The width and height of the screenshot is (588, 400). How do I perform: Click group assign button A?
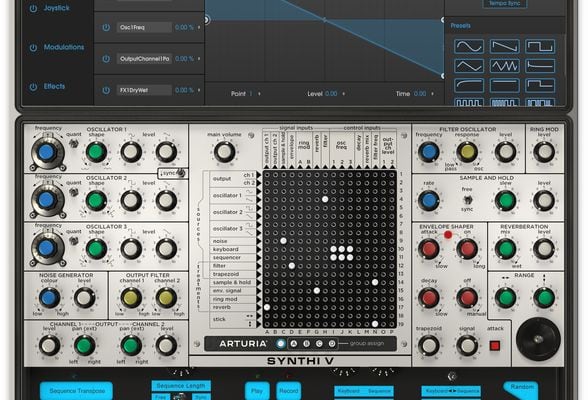point(294,343)
